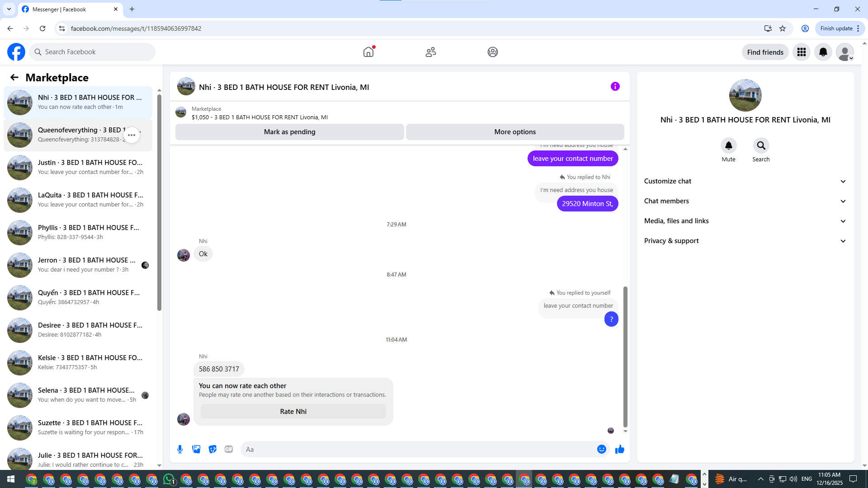The height and width of the screenshot is (488, 868).
Task: Reload the browser page
Action: point(42,28)
